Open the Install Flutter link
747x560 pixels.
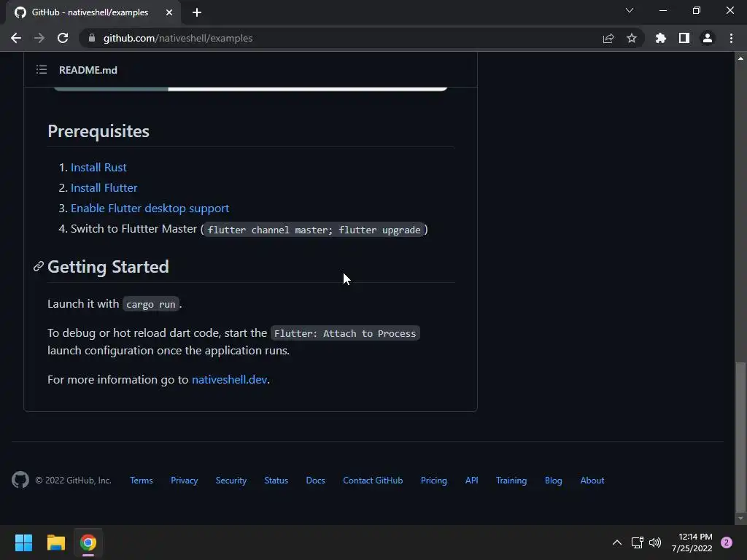pyautogui.click(x=104, y=187)
